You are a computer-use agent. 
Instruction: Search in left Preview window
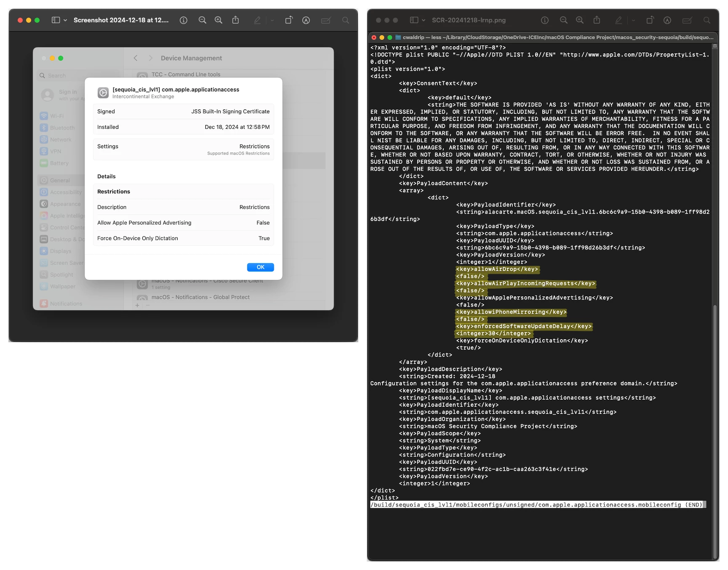[346, 20]
